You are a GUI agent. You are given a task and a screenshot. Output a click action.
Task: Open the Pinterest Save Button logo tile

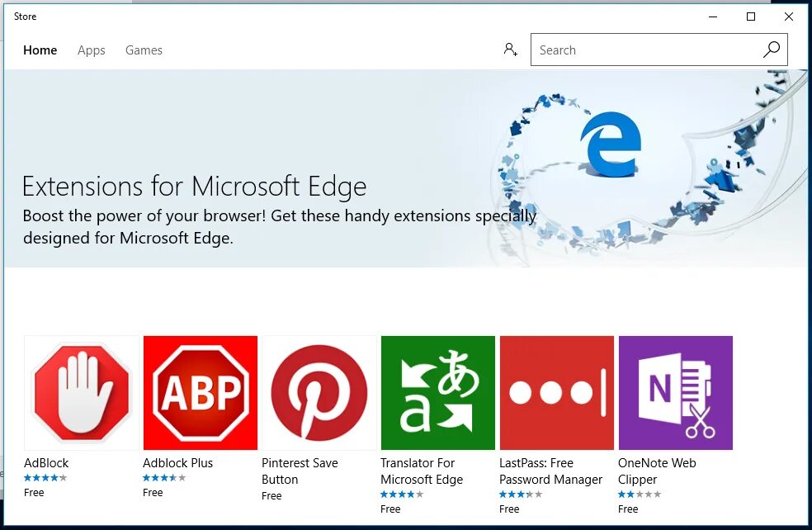319,393
